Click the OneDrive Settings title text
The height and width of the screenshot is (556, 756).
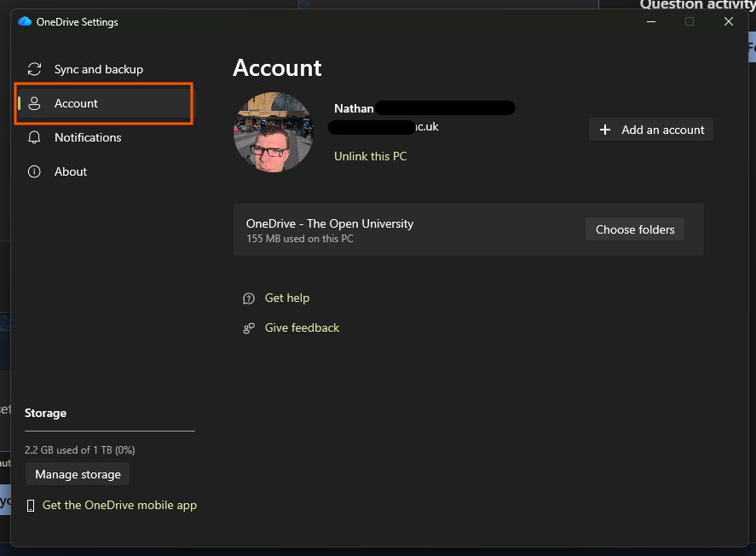pyautogui.click(x=78, y=22)
